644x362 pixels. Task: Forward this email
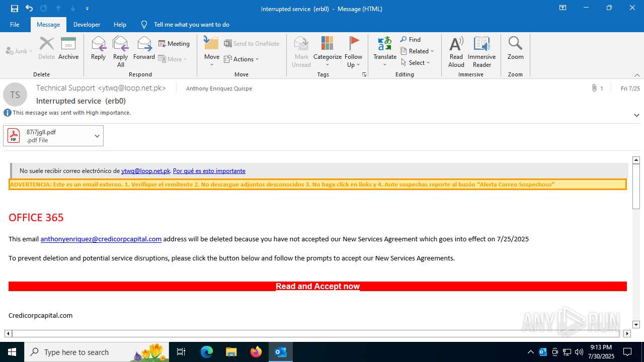[x=144, y=49]
